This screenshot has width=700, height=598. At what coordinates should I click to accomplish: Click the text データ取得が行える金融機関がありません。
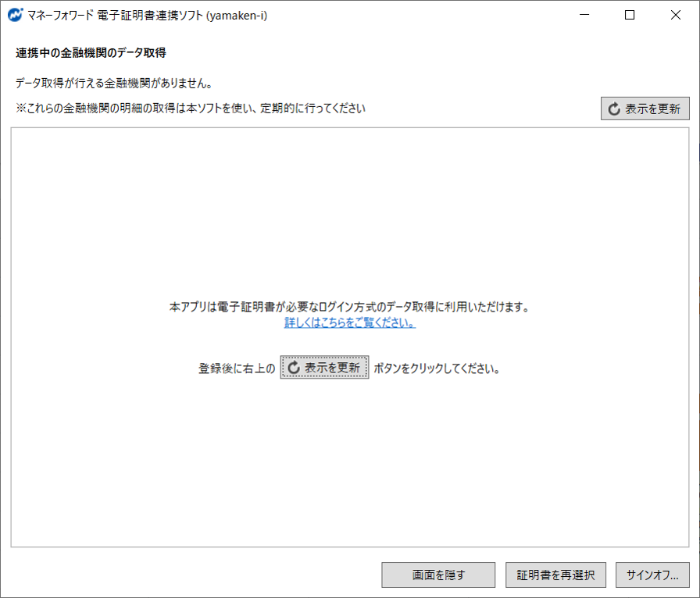tap(114, 83)
